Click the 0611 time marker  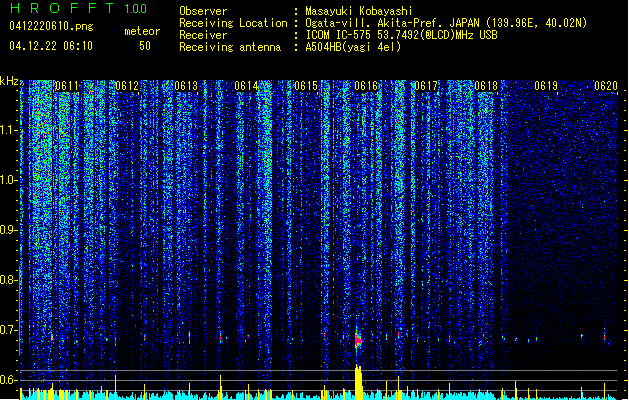point(67,86)
